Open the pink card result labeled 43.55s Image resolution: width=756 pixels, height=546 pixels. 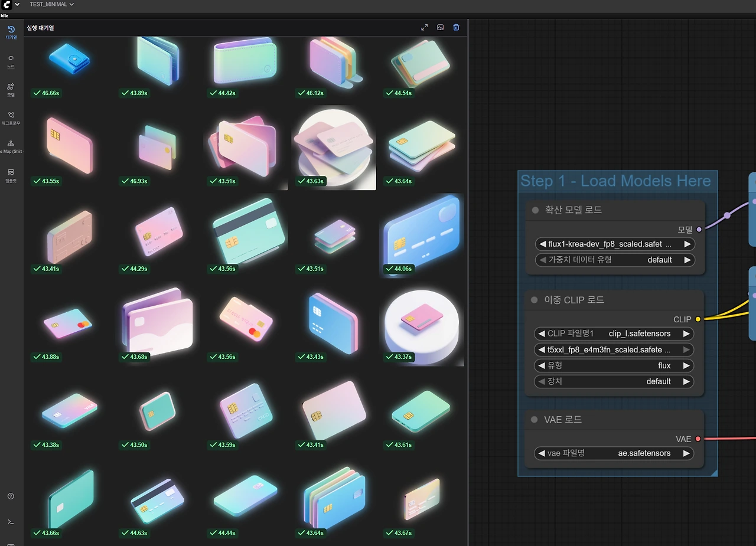pyautogui.click(x=69, y=148)
